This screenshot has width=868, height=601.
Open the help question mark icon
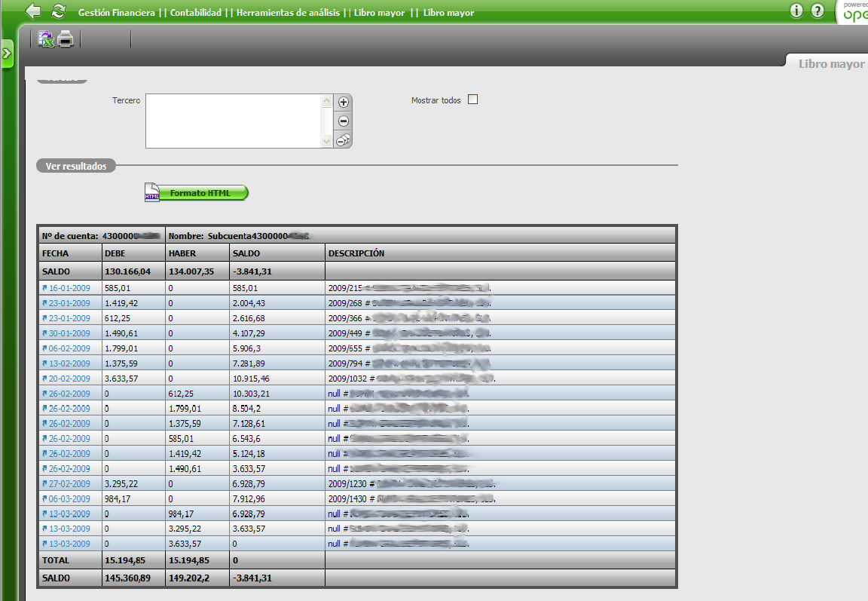(817, 11)
